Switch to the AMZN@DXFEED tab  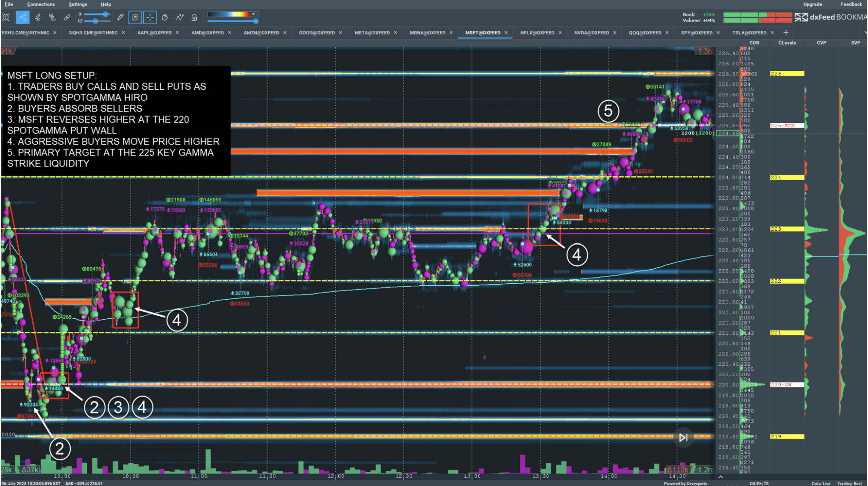(x=261, y=33)
